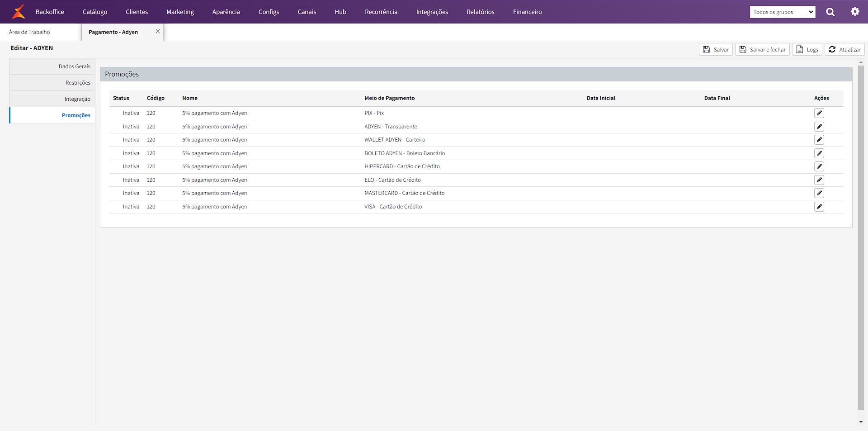This screenshot has height=431, width=868.
Task: Open the Catálogo menu
Action: pyautogui.click(x=95, y=12)
